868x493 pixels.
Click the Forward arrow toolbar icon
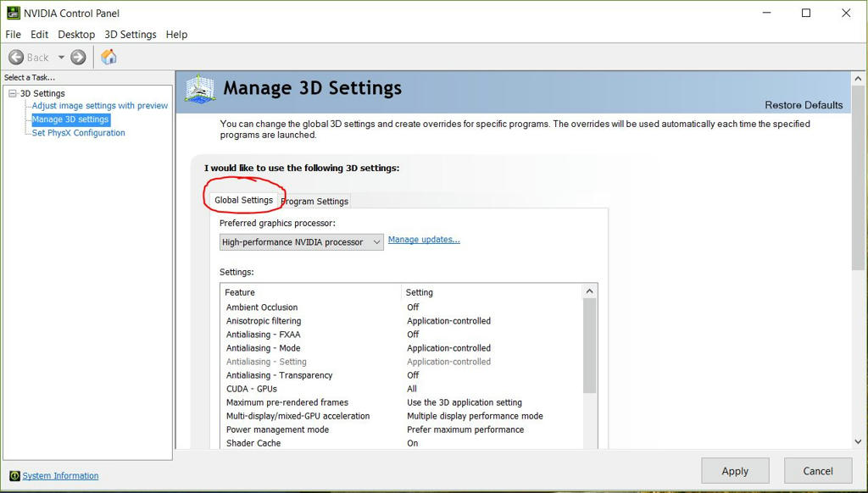point(78,58)
